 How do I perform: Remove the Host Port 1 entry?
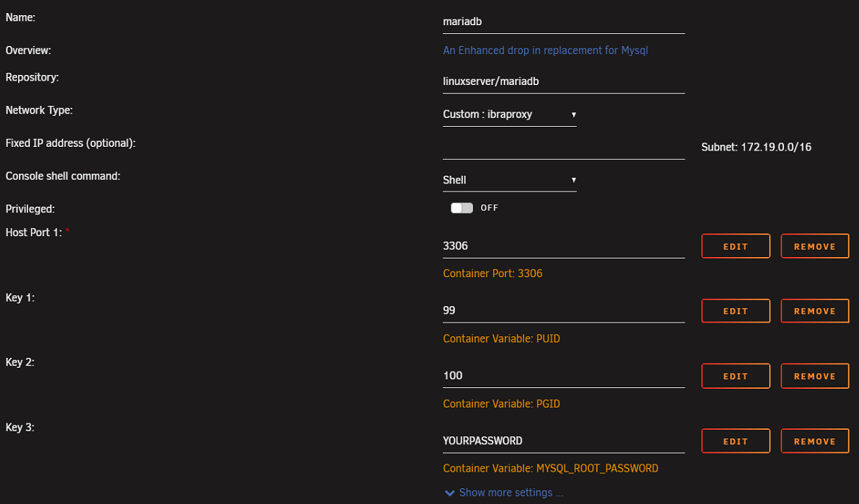click(x=814, y=246)
